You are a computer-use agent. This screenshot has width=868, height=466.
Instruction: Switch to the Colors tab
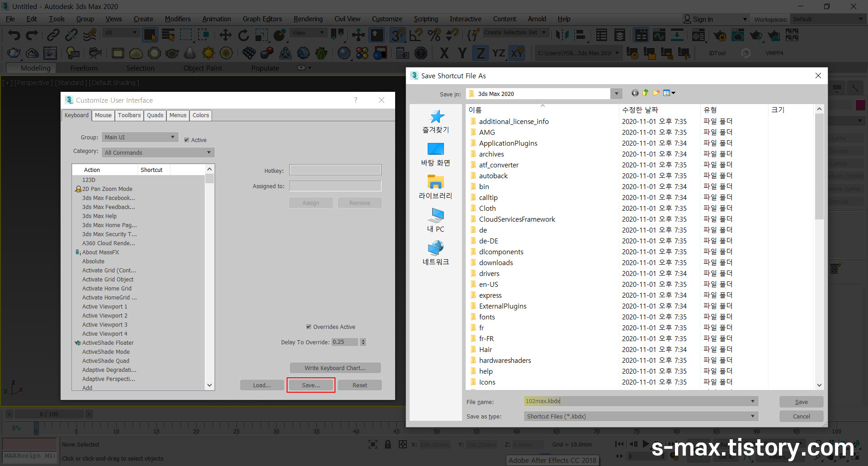(201, 115)
